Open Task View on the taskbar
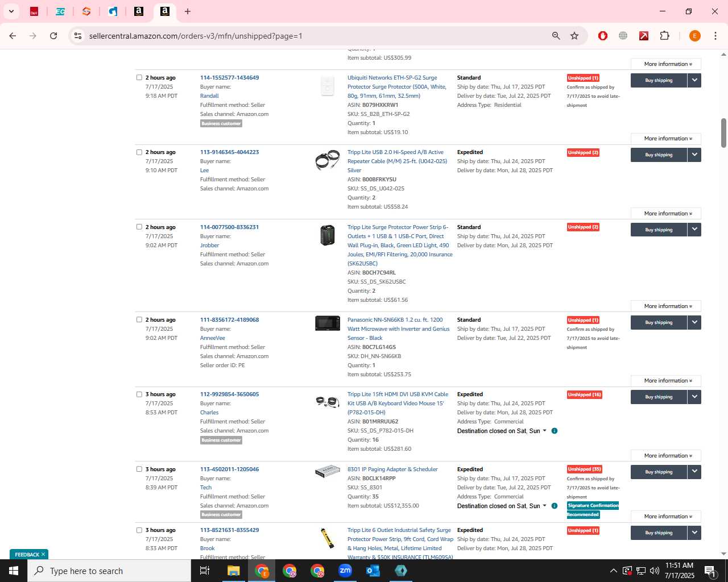Image resolution: width=728 pixels, height=582 pixels. click(x=205, y=571)
